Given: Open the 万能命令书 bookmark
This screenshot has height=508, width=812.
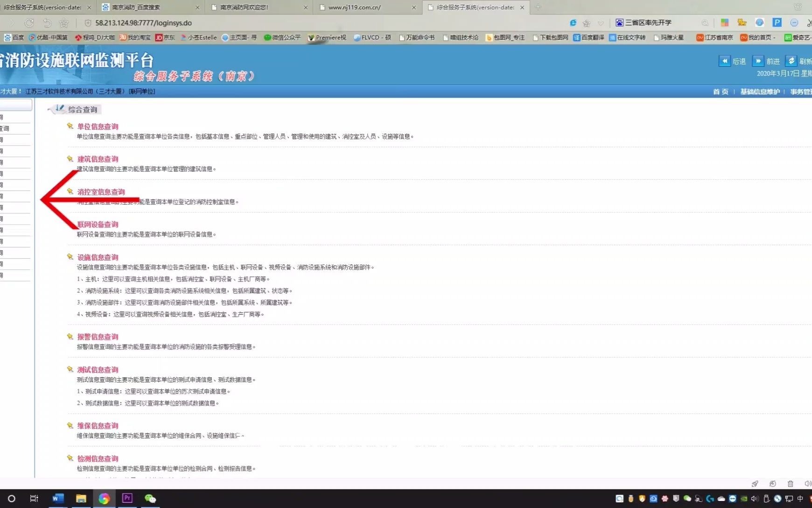Looking at the screenshot, I should (417, 37).
